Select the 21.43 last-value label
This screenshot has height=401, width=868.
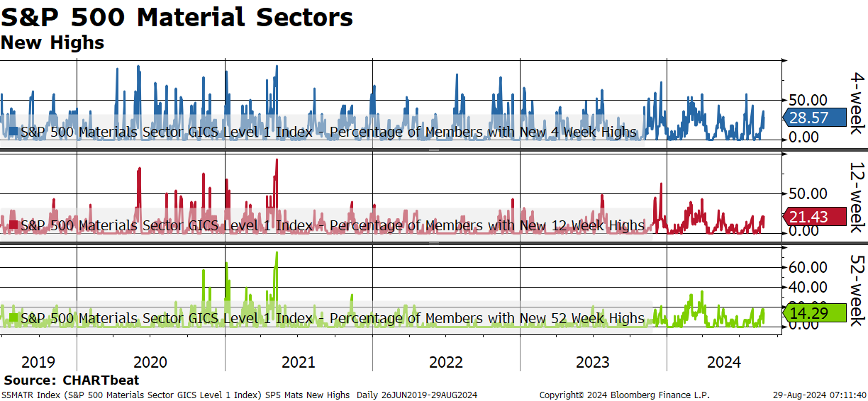[x=813, y=217]
